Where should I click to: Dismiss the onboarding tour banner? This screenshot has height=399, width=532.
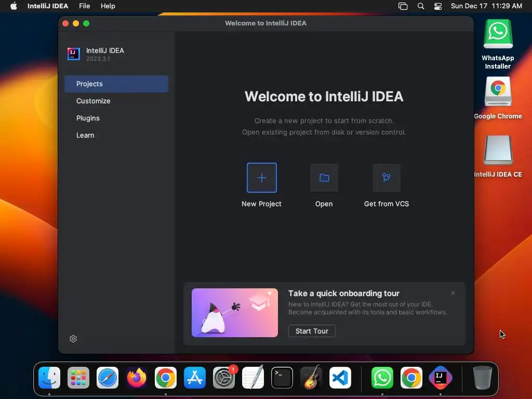click(453, 293)
